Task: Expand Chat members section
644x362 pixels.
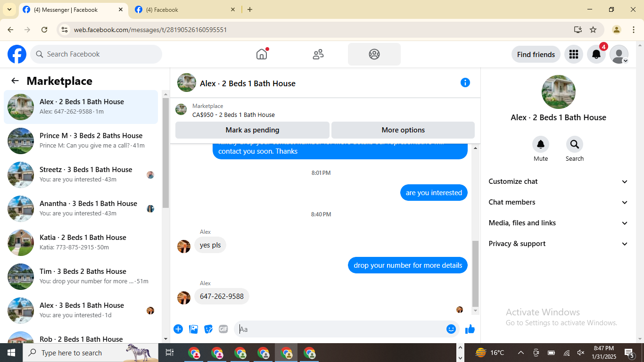Action: coord(559,202)
